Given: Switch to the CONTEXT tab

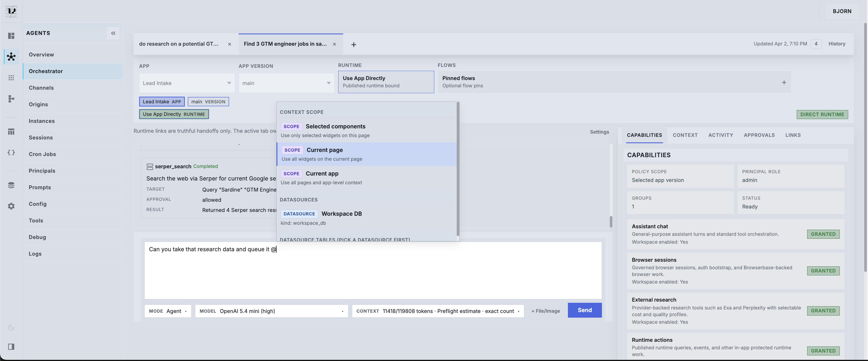Looking at the screenshot, I should [x=685, y=135].
